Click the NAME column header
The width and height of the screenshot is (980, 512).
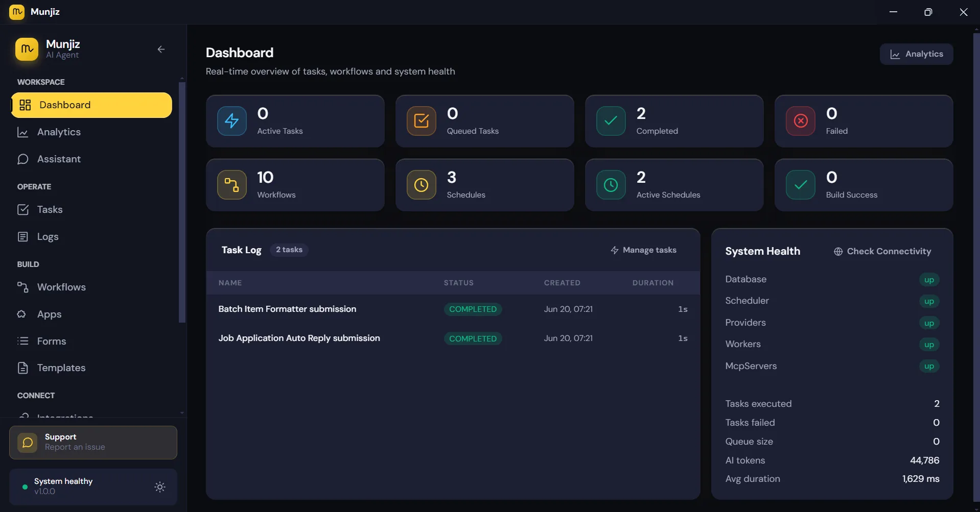pyautogui.click(x=230, y=283)
